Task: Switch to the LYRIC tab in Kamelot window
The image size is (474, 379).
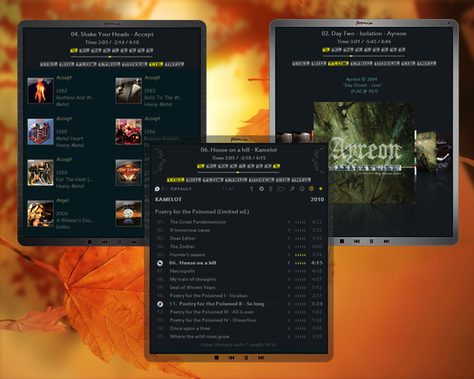Action: coord(236,180)
